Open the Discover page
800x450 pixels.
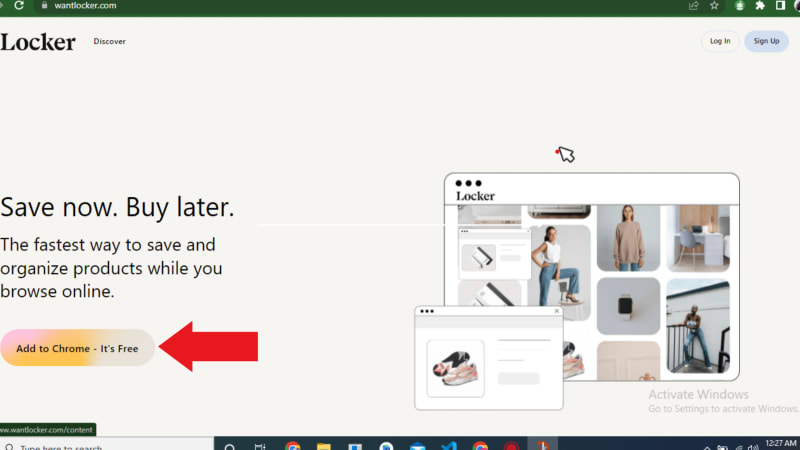pyautogui.click(x=109, y=41)
